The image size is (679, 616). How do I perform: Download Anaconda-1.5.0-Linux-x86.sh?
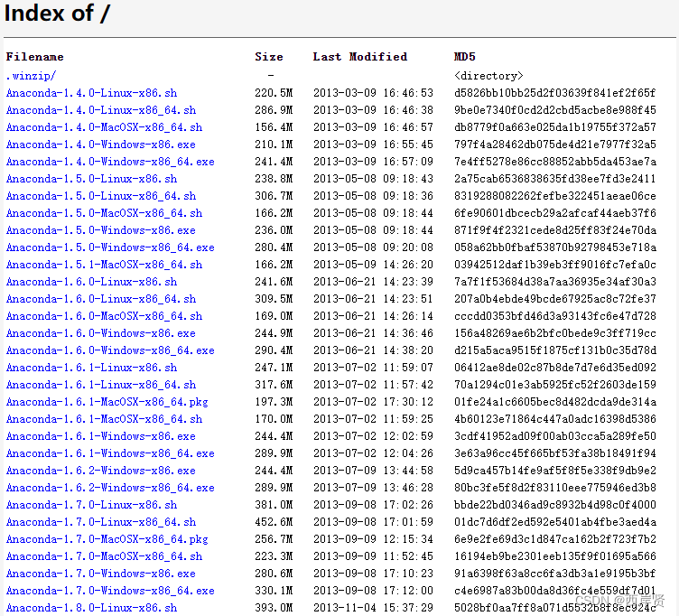[x=91, y=179]
